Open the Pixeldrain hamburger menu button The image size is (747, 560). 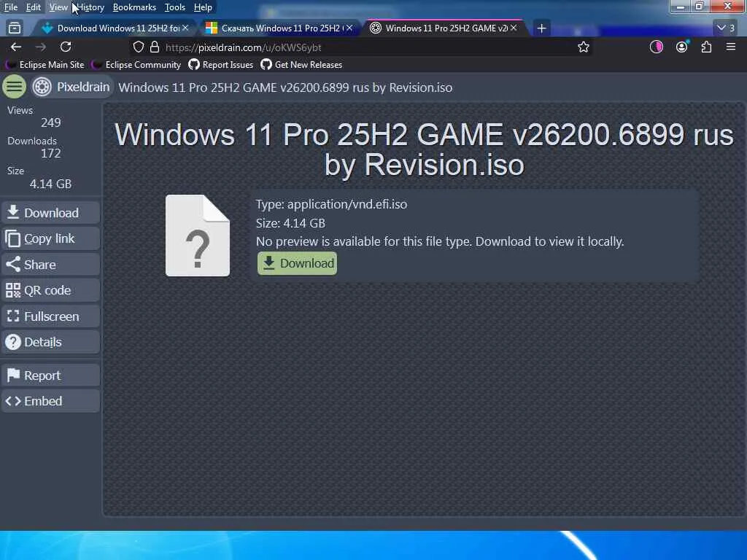[15, 87]
